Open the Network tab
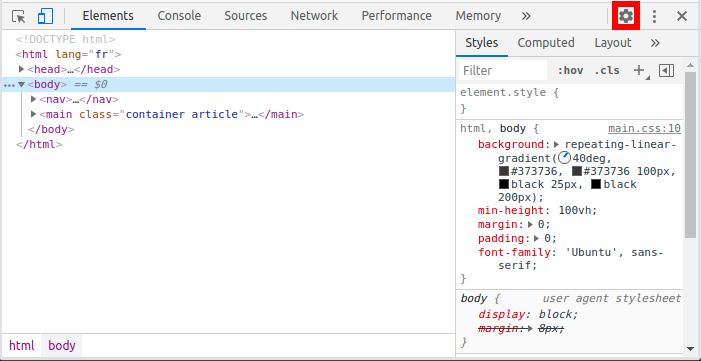The image size is (701, 361). tap(314, 16)
